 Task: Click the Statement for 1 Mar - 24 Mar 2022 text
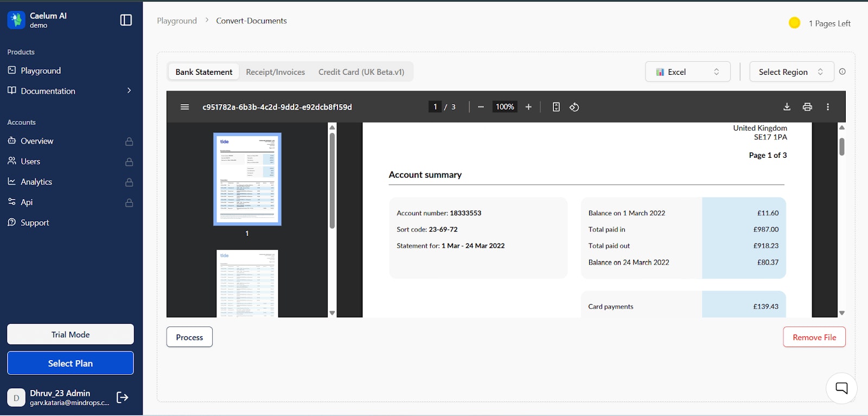[x=451, y=246]
